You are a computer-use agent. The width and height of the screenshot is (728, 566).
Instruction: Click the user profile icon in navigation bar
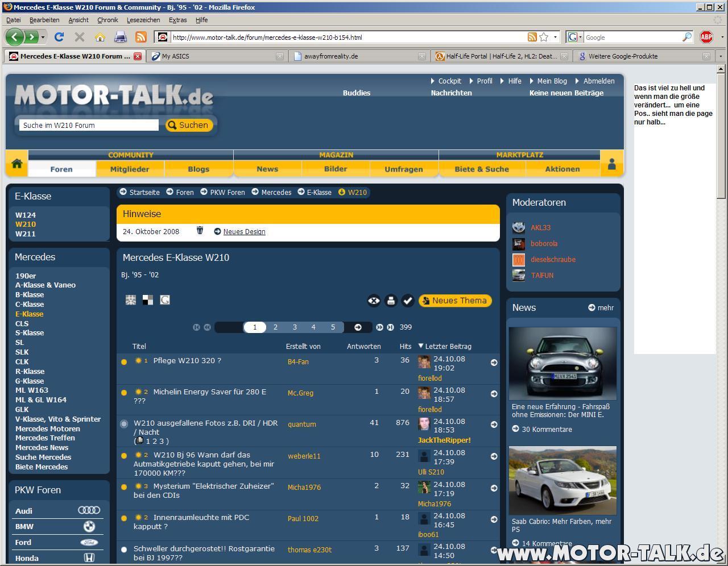[x=612, y=164]
